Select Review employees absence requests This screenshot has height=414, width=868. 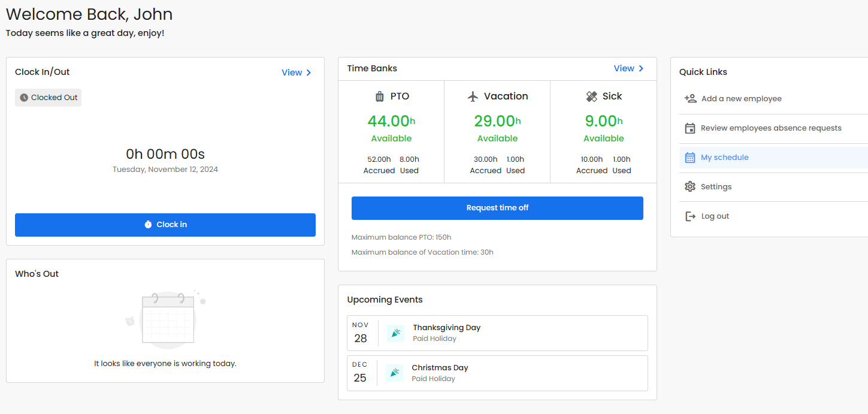point(771,128)
